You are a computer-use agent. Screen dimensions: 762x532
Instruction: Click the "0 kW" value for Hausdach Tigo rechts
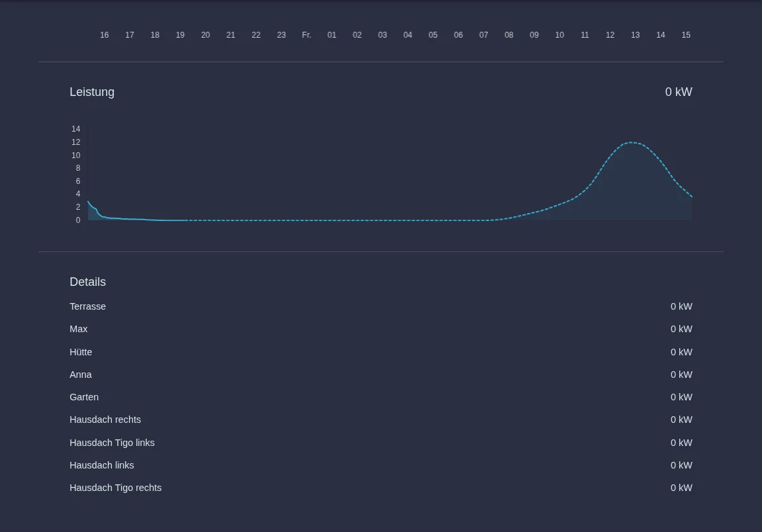681,488
